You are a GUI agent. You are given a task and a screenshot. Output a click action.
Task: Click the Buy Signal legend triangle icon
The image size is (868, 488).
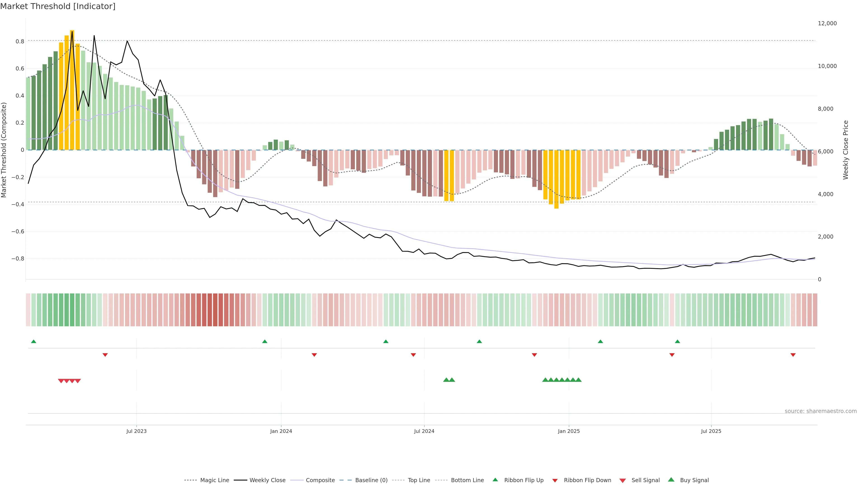coord(671,480)
